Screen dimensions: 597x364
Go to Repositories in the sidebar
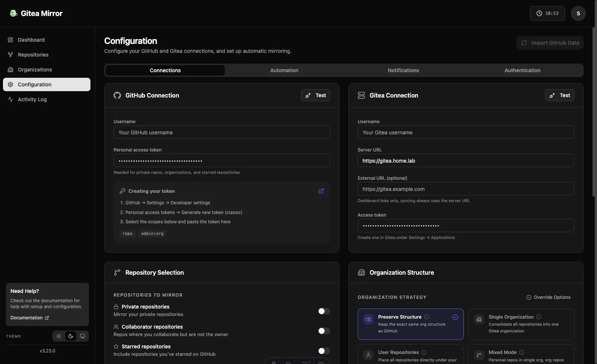tap(47, 55)
